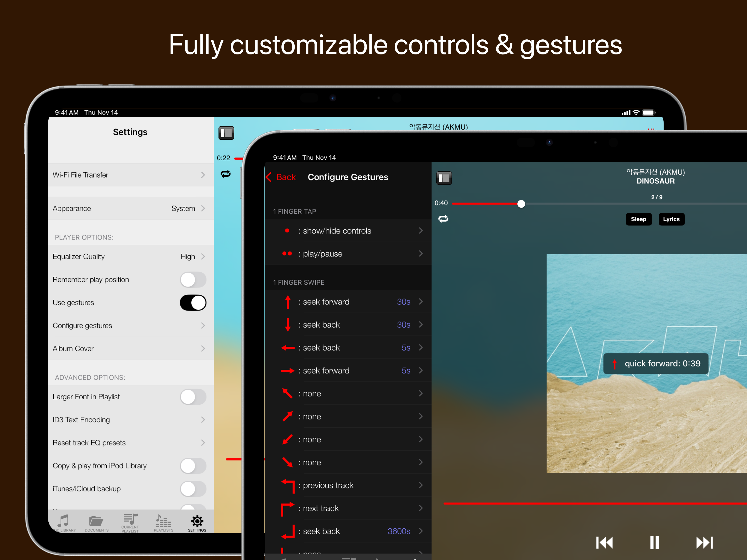Enable Larger Font in Playlist switch

193,397
